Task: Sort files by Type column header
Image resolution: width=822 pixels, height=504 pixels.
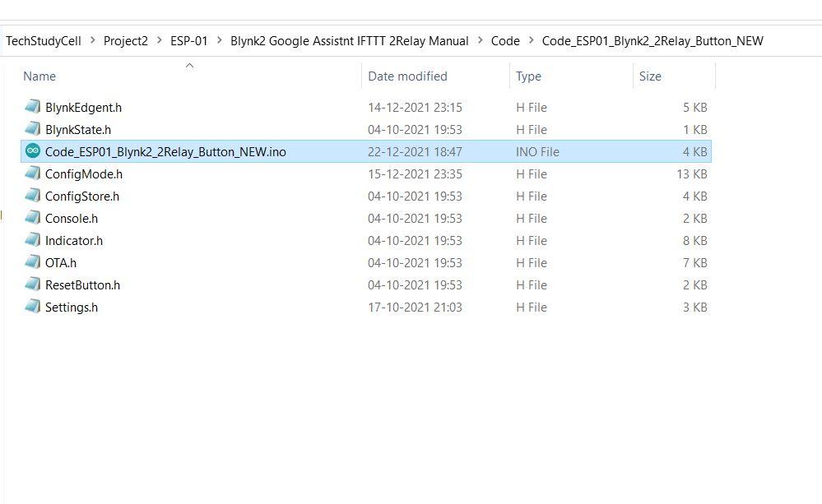Action: (x=528, y=76)
